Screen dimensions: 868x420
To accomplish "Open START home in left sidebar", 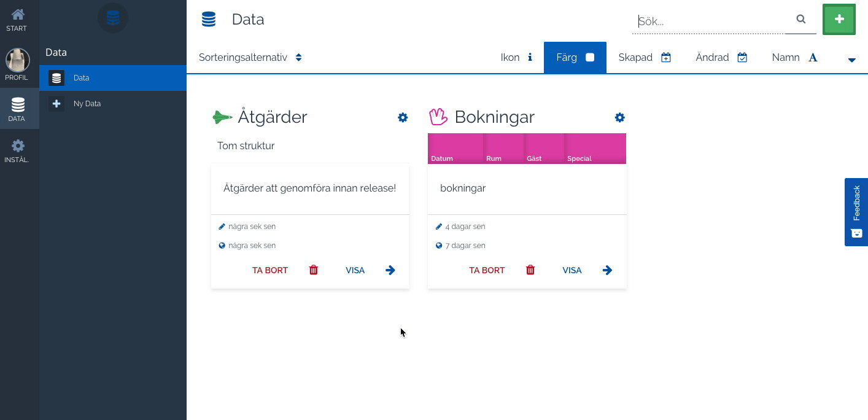I will tap(18, 20).
